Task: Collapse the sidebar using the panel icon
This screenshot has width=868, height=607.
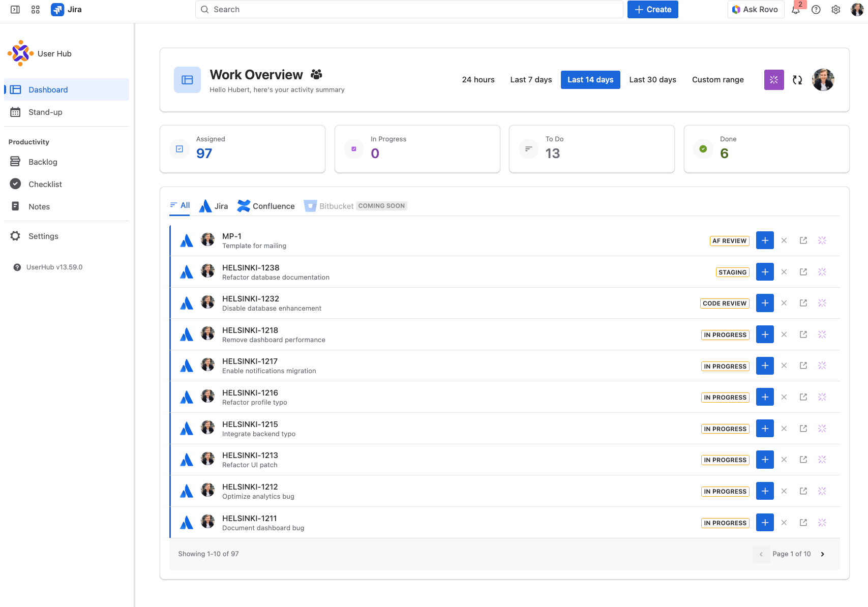Action: [15, 10]
